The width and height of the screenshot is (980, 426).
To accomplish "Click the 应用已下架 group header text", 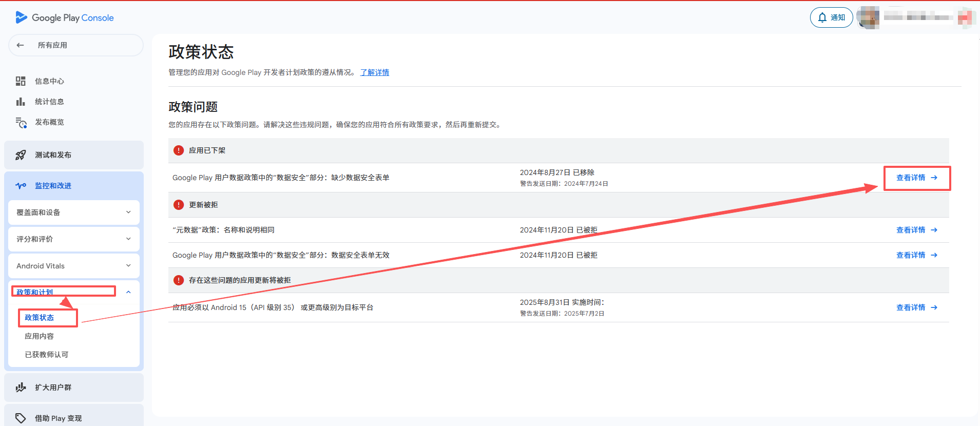I will [x=207, y=150].
